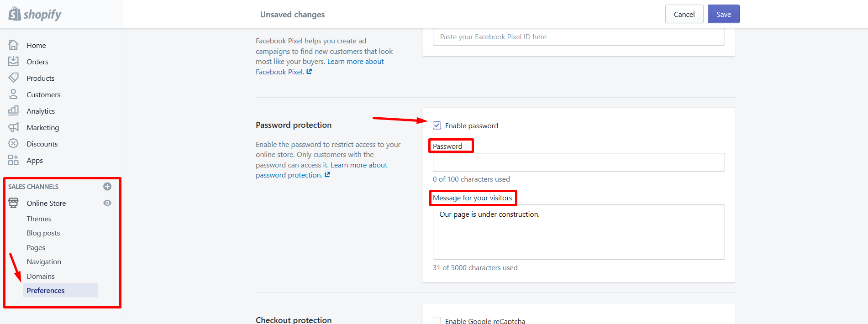The width and height of the screenshot is (868, 324).
Task: Select the Online Store storefront icon
Action: tap(14, 203)
